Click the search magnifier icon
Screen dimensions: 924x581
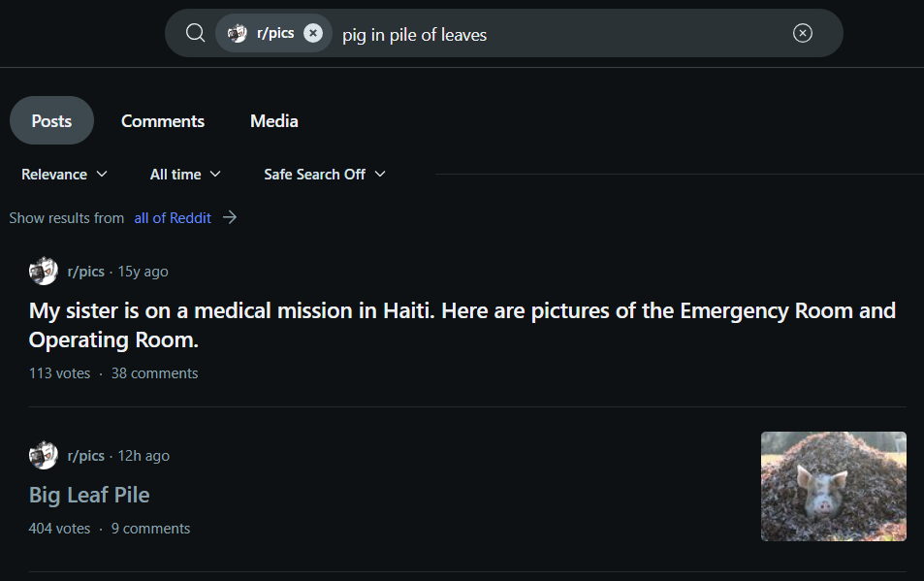click(195, 33)
